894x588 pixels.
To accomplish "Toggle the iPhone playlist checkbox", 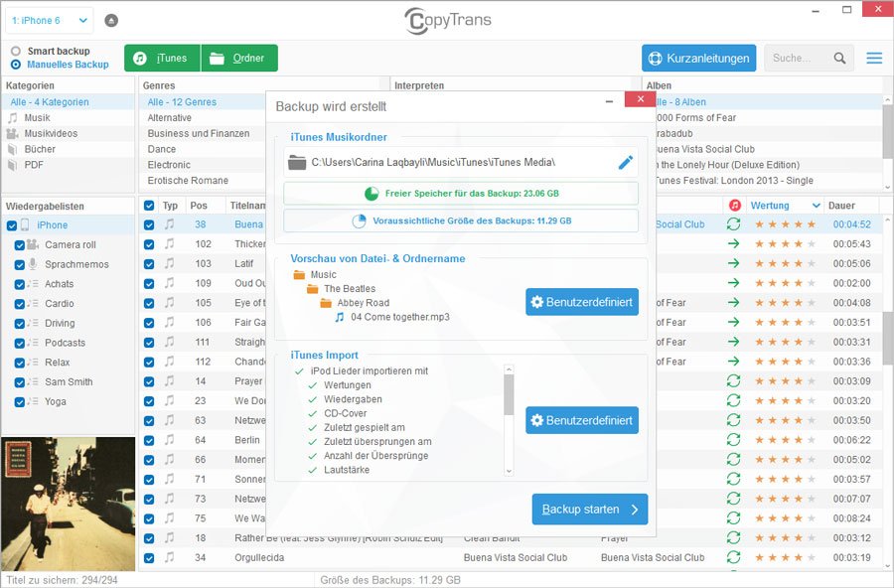I will click(11, 225).
